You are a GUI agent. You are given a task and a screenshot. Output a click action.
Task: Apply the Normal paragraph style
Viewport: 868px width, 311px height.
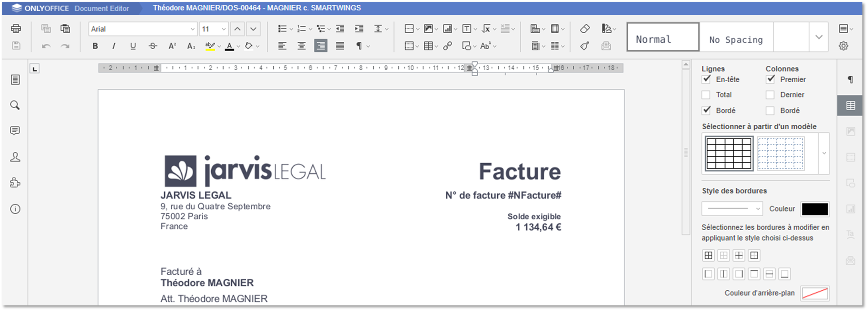pyautogui.click(x=663, y=37)
